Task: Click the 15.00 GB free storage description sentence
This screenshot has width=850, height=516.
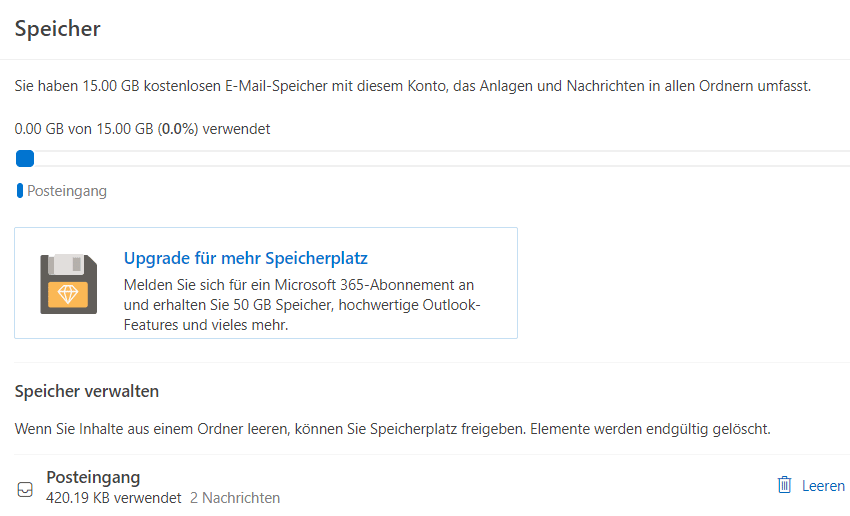Action: [412, 86]
